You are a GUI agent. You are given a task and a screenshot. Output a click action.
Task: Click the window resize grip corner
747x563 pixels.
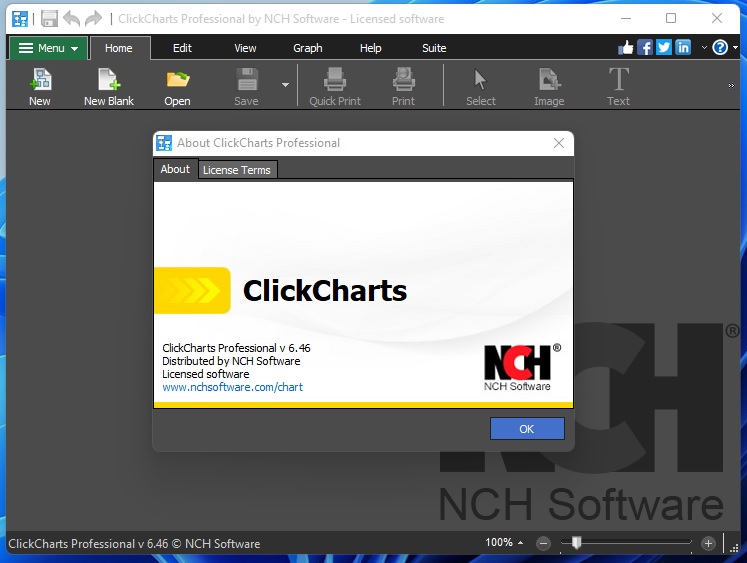click(x=734, y=547)
